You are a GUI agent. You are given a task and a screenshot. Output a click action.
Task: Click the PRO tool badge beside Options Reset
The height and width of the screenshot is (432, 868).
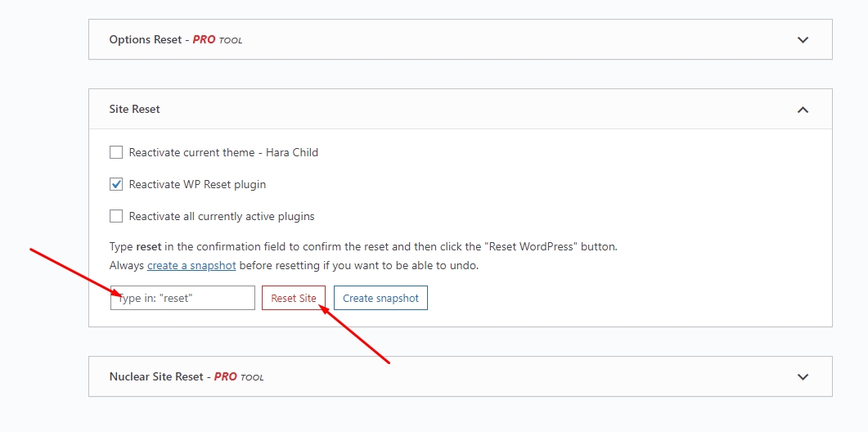pyautogui.click(x=218, y=40)
